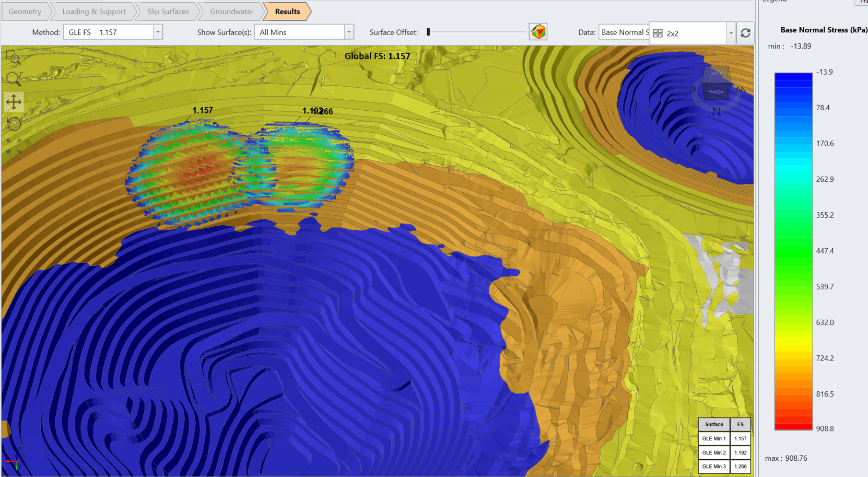Screen dimensions: 868x477
Task: Open the Data Base Normal Stress combo box
Action: coord(624,32)
